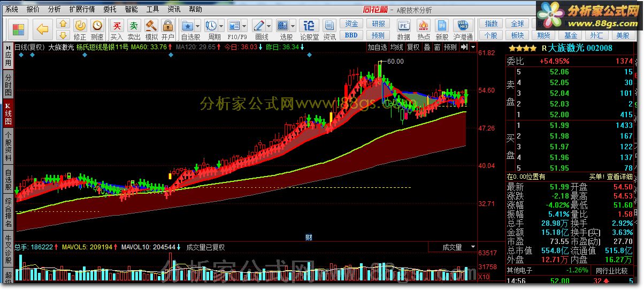The width and height of the screenshot is (644, 290).
Task: Toggle 复权 price adjustment
Action: pyautogui.click(x=413, y=47)
